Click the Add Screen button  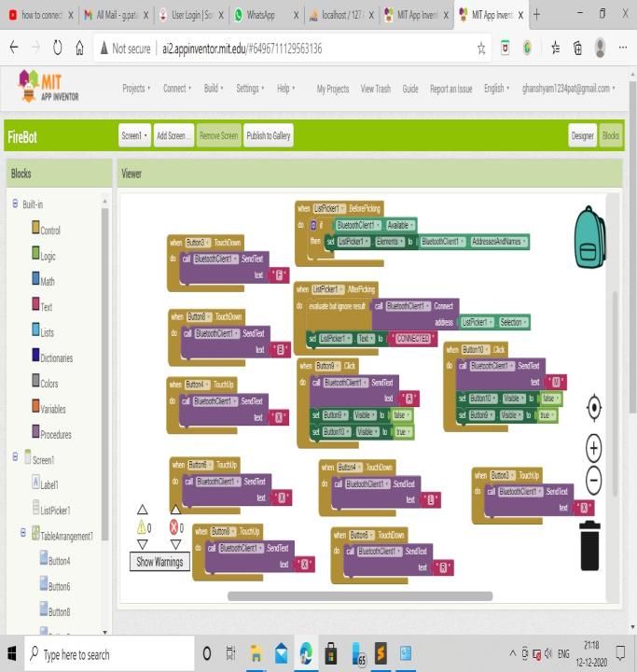click(x=173, y=135)
